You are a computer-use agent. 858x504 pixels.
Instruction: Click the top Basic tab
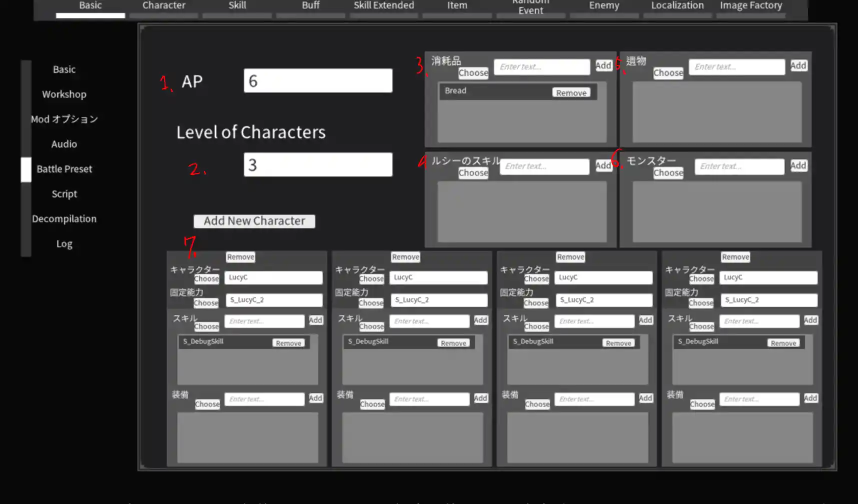[90, 6]
